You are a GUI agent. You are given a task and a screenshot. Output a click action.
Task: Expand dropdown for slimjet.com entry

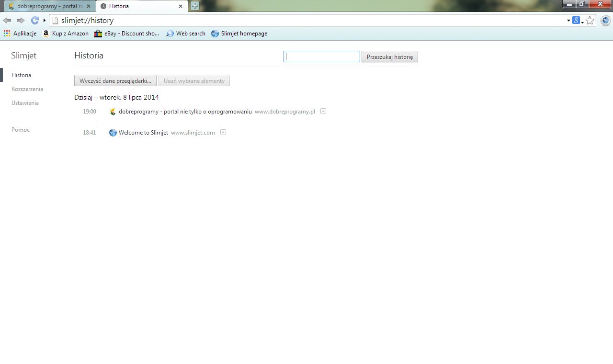(223, 132)
